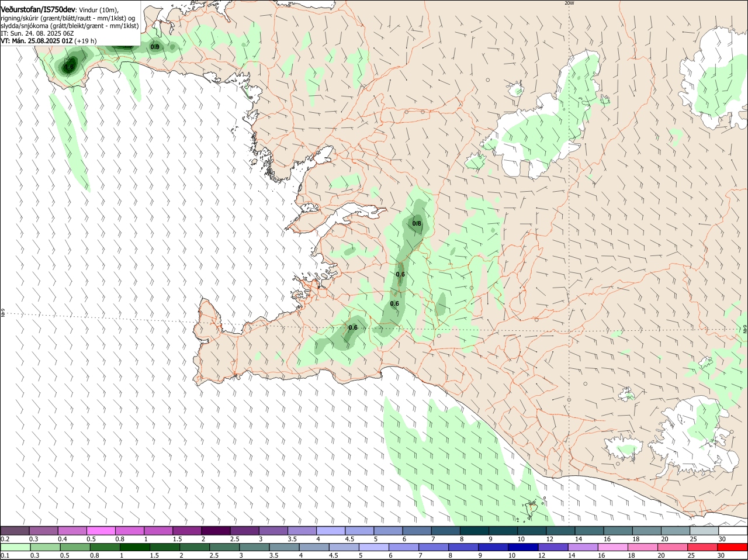Pick the bottom-row legend swatch starting at 2

pos(193,547)
